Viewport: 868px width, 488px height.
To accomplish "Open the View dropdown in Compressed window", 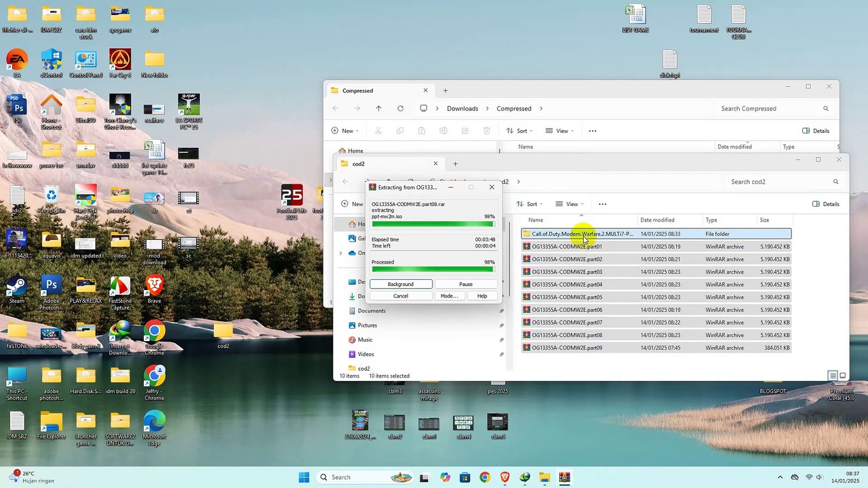I will (x=561, y=131).
